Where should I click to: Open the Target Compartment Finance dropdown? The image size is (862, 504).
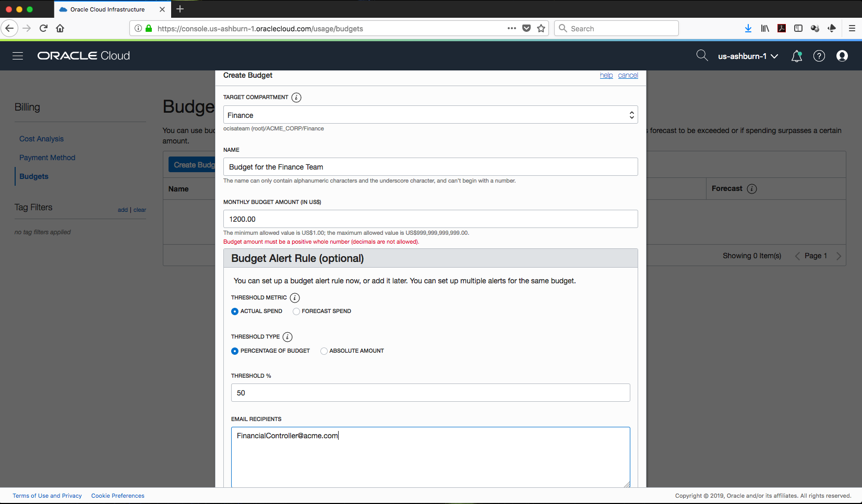click(430, 115)
